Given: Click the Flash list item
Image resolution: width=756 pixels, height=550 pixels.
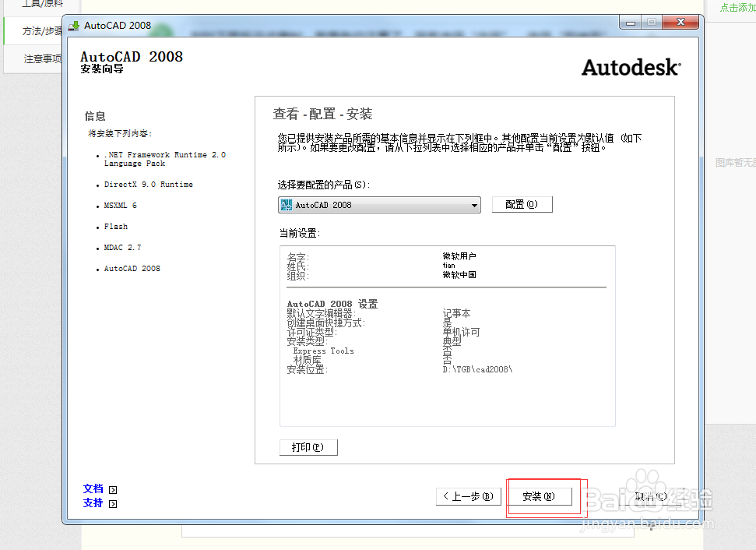Looking at the screenshot, I should click(116, 226).
